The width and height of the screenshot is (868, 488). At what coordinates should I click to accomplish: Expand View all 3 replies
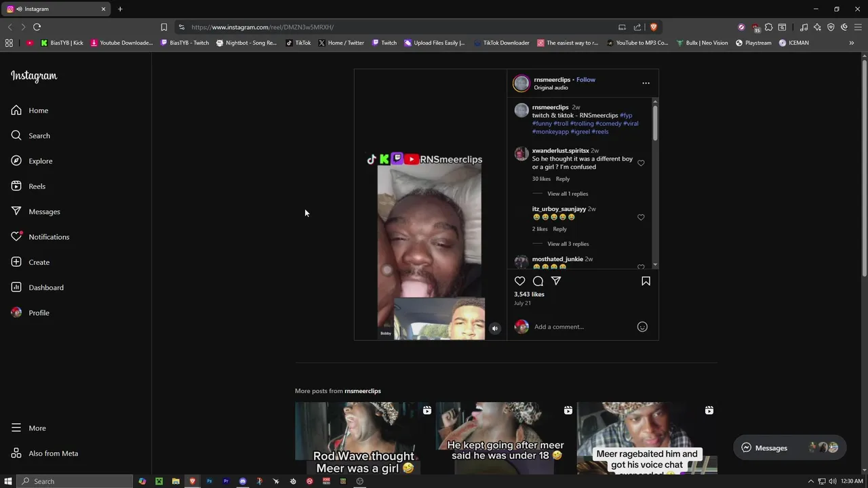(568, 244)
